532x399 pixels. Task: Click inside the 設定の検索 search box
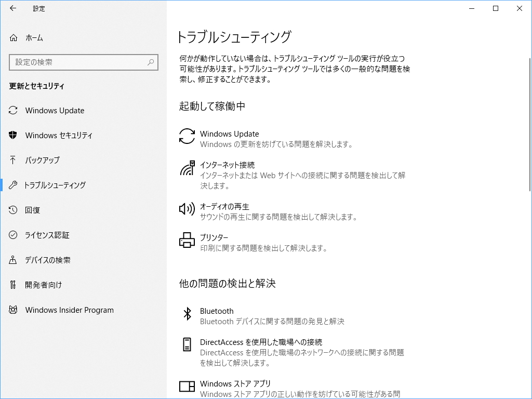tap(78, 62)
